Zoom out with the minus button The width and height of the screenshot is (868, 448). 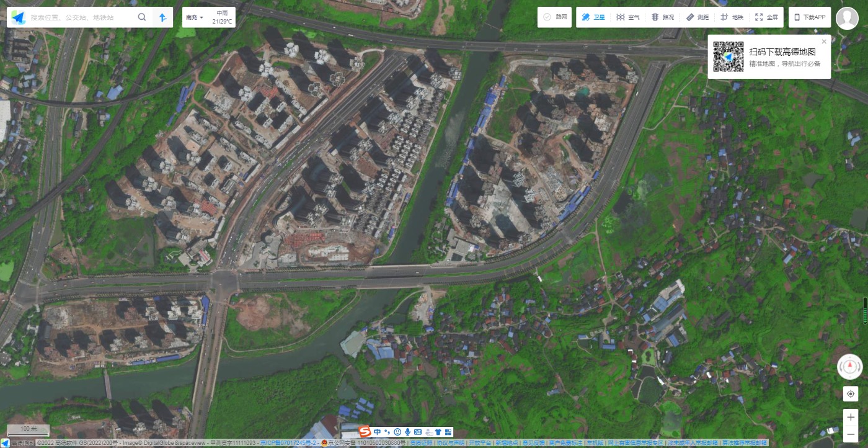point(850,434)
